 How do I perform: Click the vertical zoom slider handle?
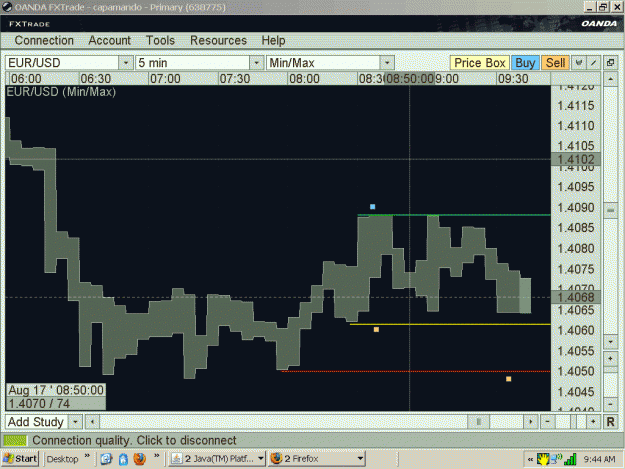(610, 370)
